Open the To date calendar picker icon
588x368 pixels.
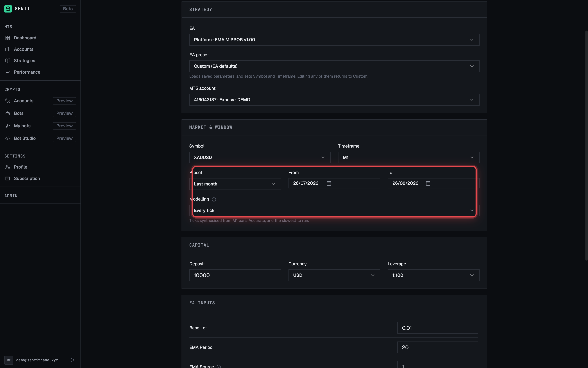[x=428, y=183]
